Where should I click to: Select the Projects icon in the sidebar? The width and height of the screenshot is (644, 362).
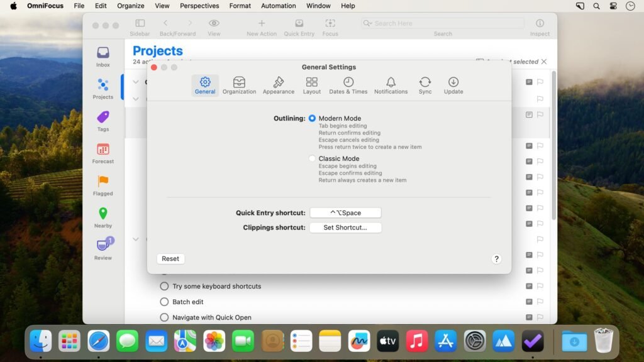click(103, 88)
